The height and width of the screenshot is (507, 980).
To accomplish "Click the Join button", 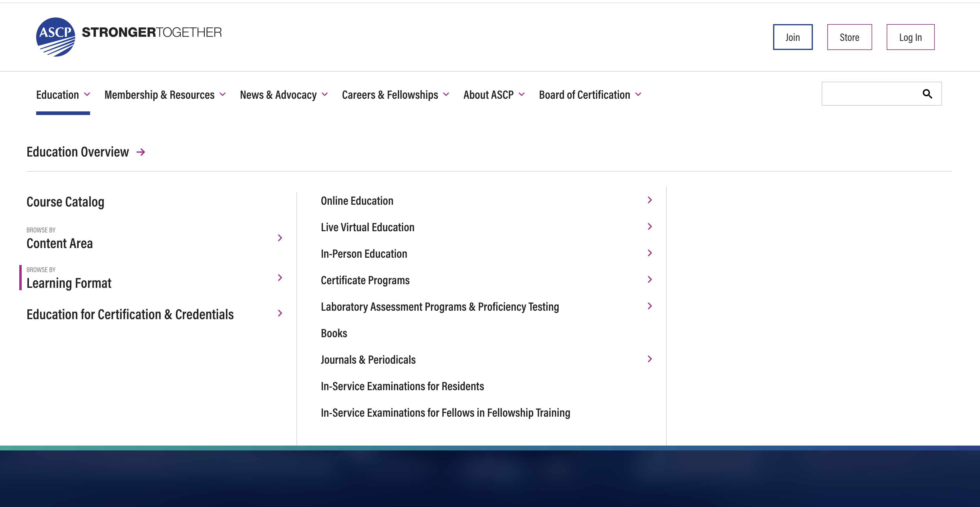I will [x=792, y=37].
